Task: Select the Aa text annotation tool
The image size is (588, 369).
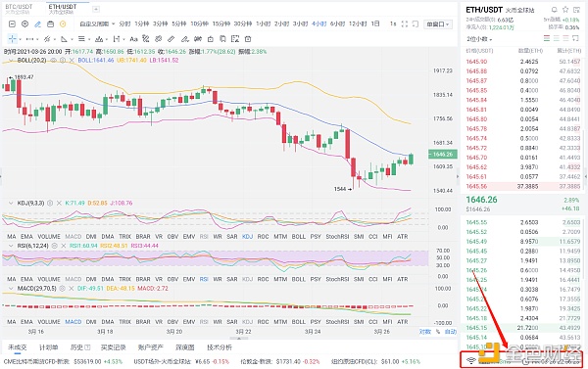Action: 133,39
